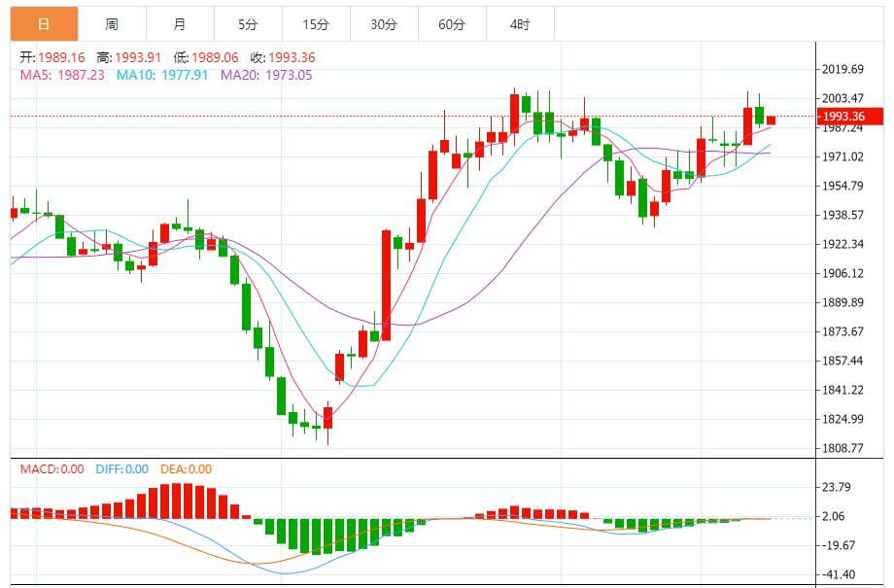Switch to the 周 weekly tab
The image size is (894, 588).
pos(112,24)
